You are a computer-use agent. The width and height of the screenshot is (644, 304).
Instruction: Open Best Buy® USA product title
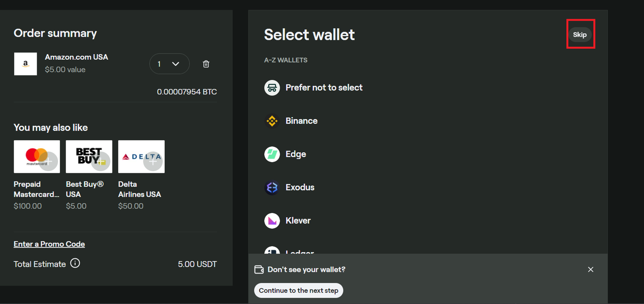85,189
